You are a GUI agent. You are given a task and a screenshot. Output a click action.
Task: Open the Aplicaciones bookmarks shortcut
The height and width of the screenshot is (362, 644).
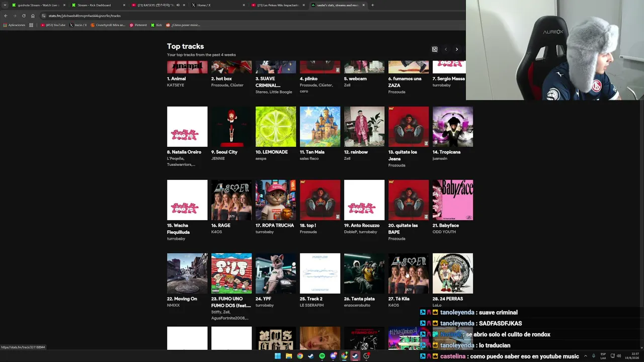(x=14, y=25)
